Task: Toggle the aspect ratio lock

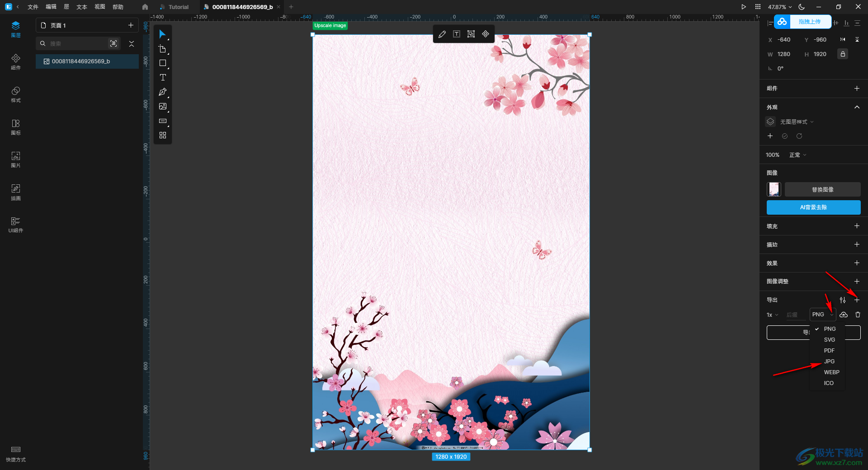Action: pos(843,54)
